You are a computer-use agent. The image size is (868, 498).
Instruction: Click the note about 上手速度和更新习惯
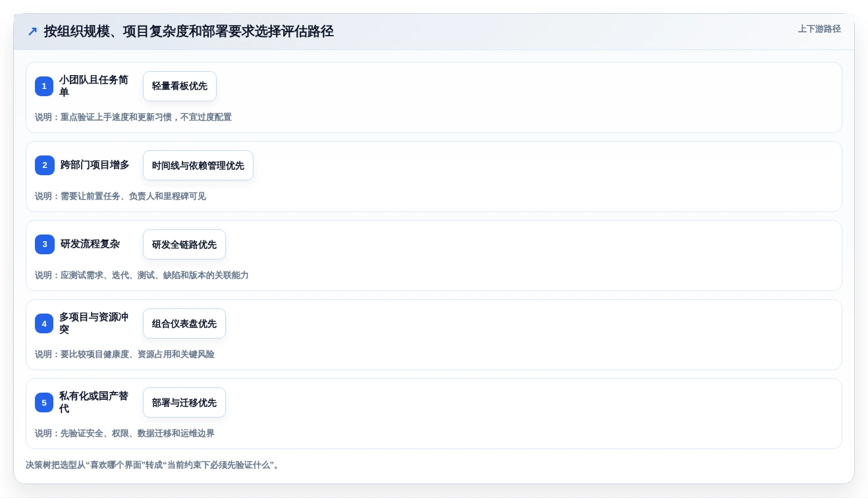pyautogui.click(x=133, y=117)
